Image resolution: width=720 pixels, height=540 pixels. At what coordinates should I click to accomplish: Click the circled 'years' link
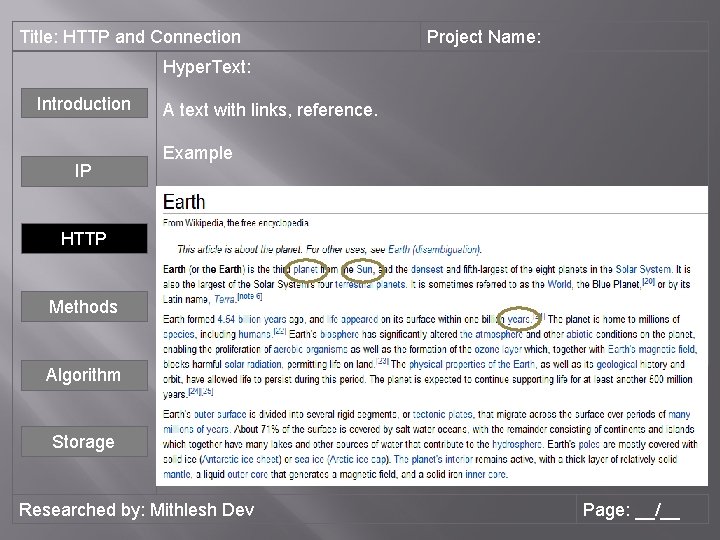519,319
